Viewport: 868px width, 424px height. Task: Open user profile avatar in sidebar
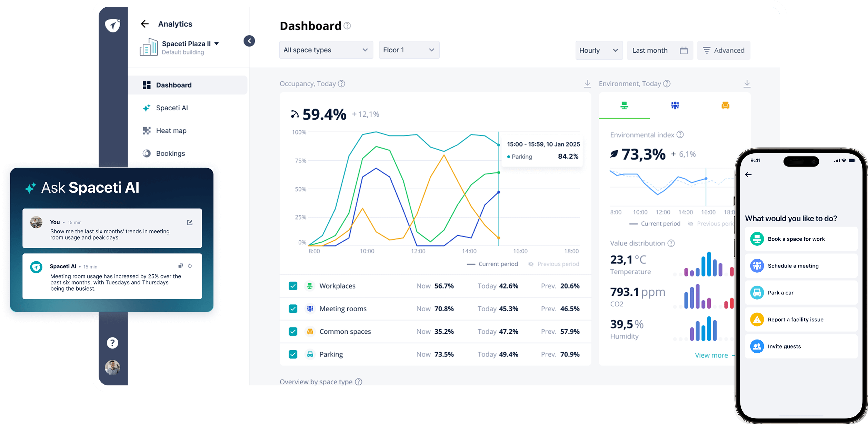pyautogui.click(x=112, y=367)
